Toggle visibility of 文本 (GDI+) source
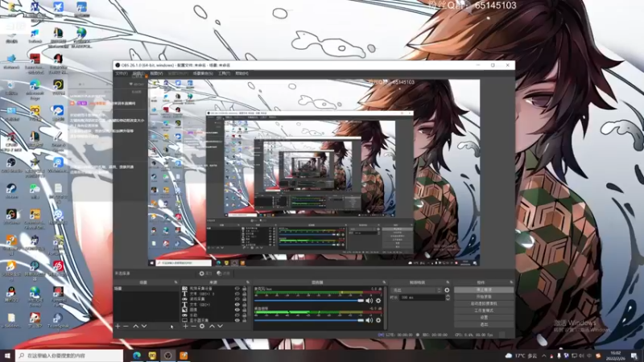The height and width of the screenshot is (362, 644). (237, 305)
